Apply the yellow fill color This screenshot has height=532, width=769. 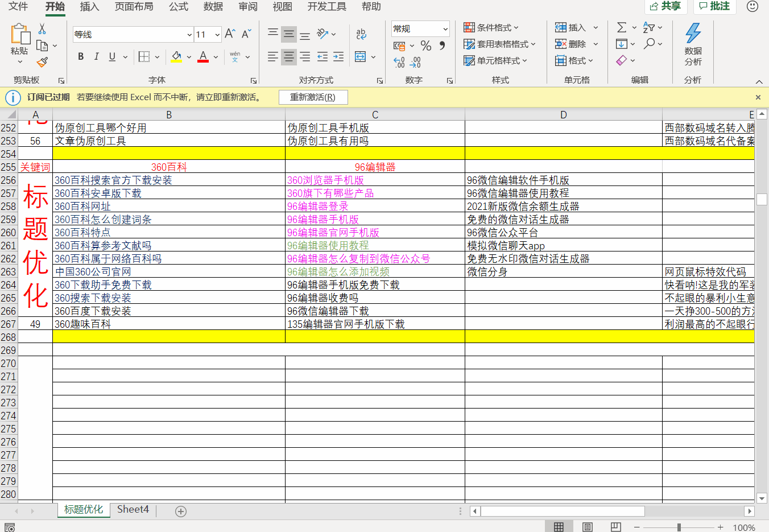click(x=176, y=56)
